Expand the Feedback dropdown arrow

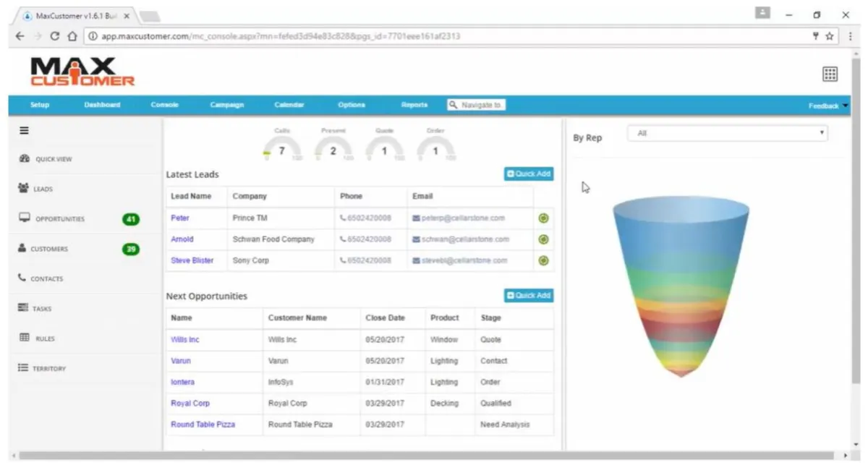click(x=846, y=106)
